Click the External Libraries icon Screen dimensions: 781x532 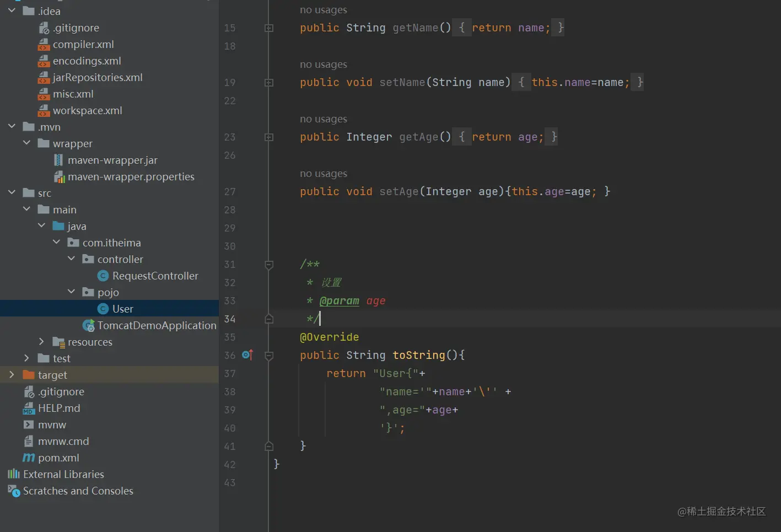point(14,474)
